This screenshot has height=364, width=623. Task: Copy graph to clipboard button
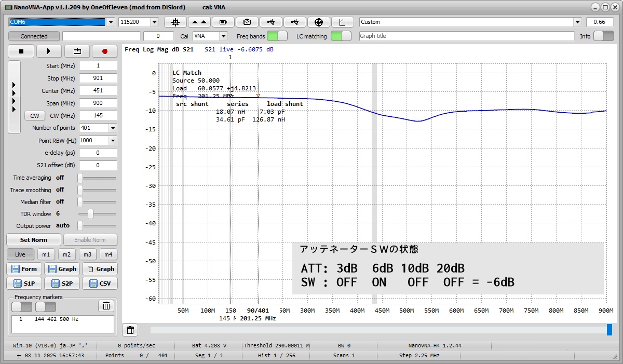pos(100,269)
